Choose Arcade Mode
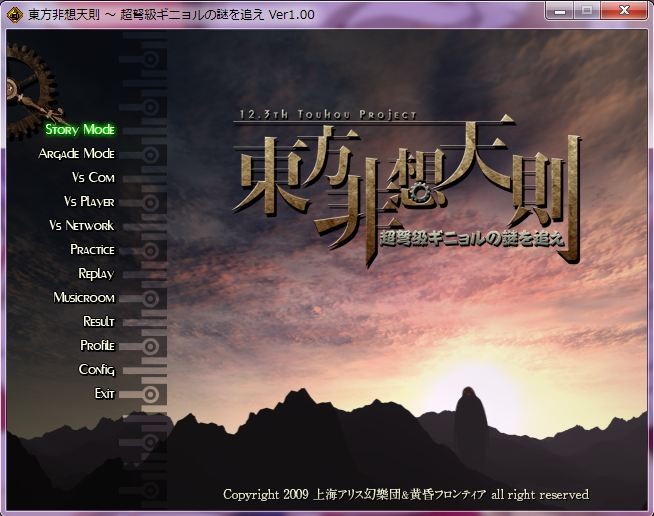The width and height of the screenshot is (654, 516). pos(76,154)
